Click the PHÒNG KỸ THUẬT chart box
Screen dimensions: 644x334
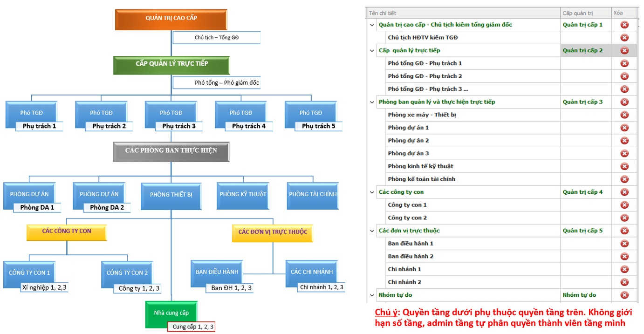coord(243,195)
